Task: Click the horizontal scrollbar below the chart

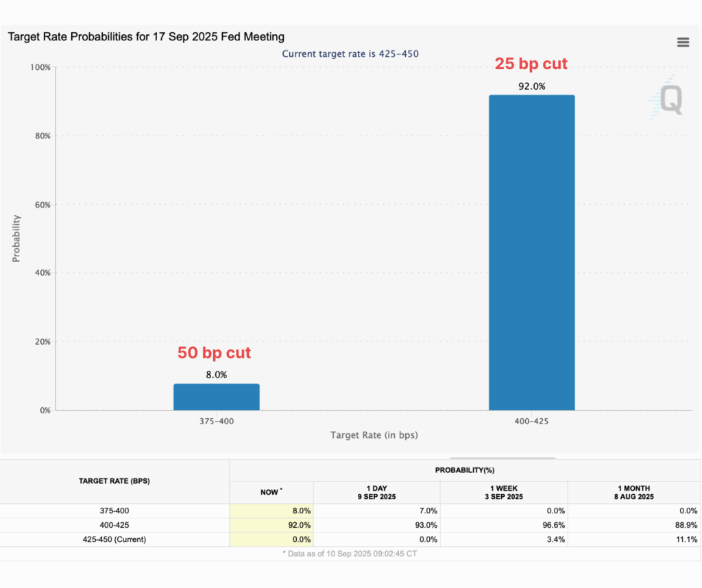Action: [x=503, y=457]
